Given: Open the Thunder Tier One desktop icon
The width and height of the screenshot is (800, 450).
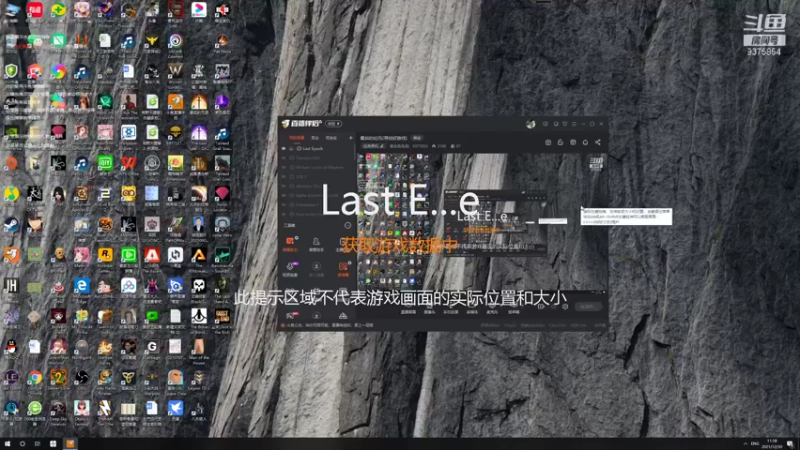Looking at the screenshot, I should point(105,408).
